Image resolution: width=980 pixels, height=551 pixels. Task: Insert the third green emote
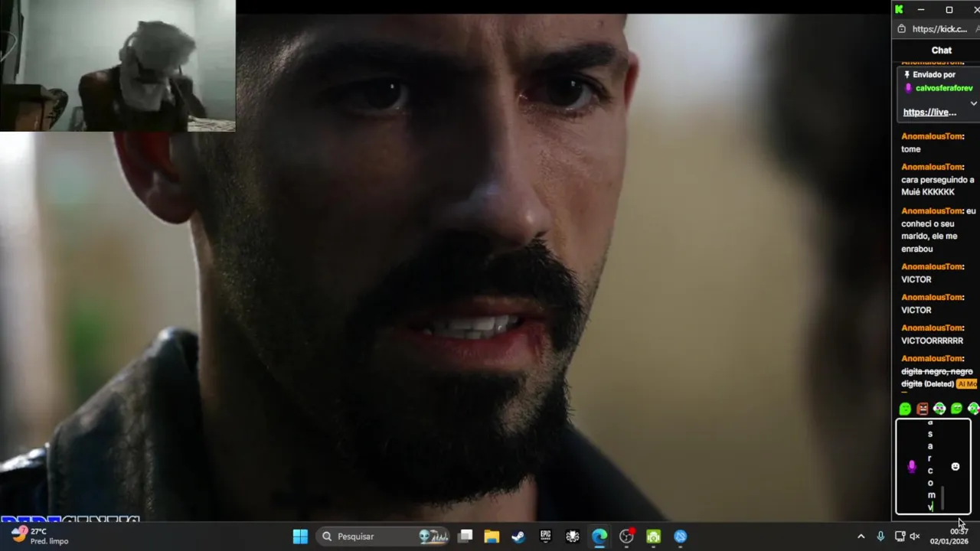(x=939, y=409)
